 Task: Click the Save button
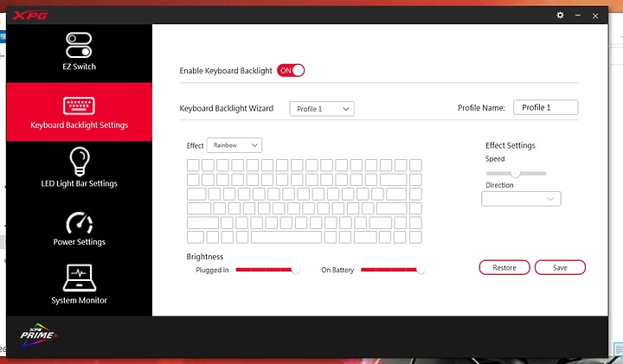coord(560,267)
